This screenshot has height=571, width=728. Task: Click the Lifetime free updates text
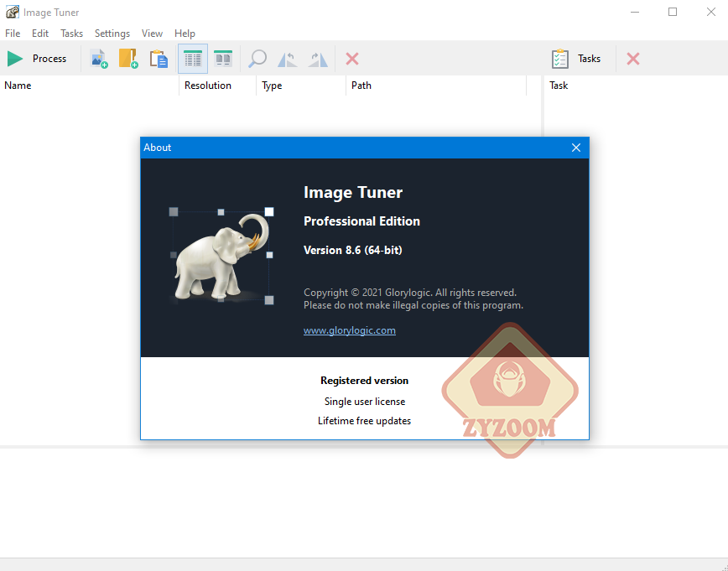point(365,421)
